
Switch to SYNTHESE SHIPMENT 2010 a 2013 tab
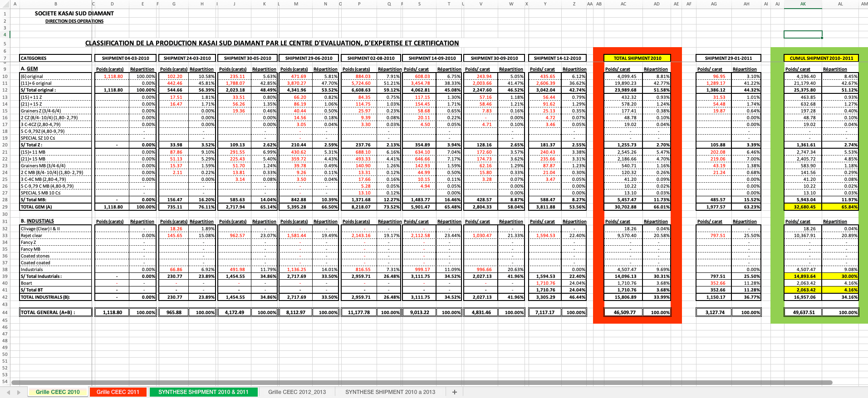390,392
